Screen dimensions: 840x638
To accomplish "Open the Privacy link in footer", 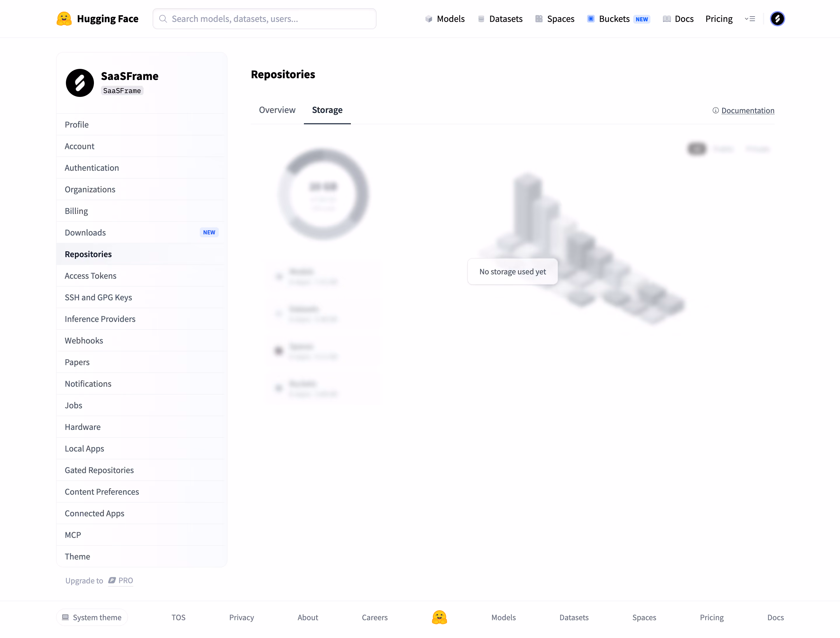I will click(x=242, y=617).
